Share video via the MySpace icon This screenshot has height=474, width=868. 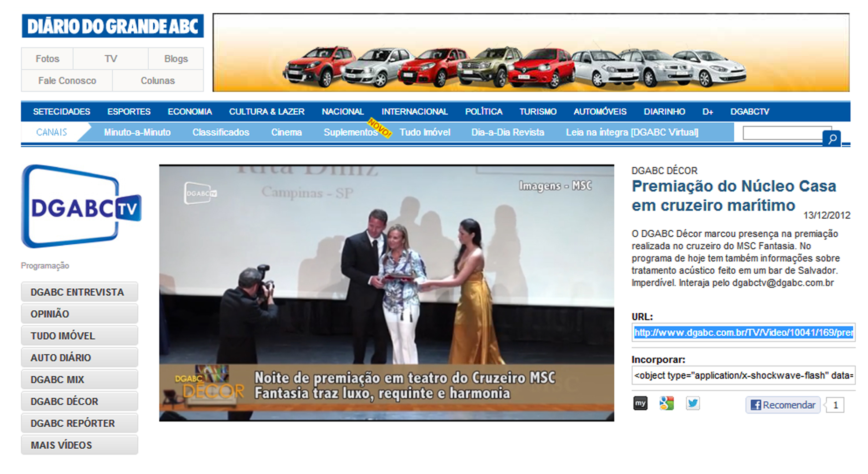[x=640, y=403]
